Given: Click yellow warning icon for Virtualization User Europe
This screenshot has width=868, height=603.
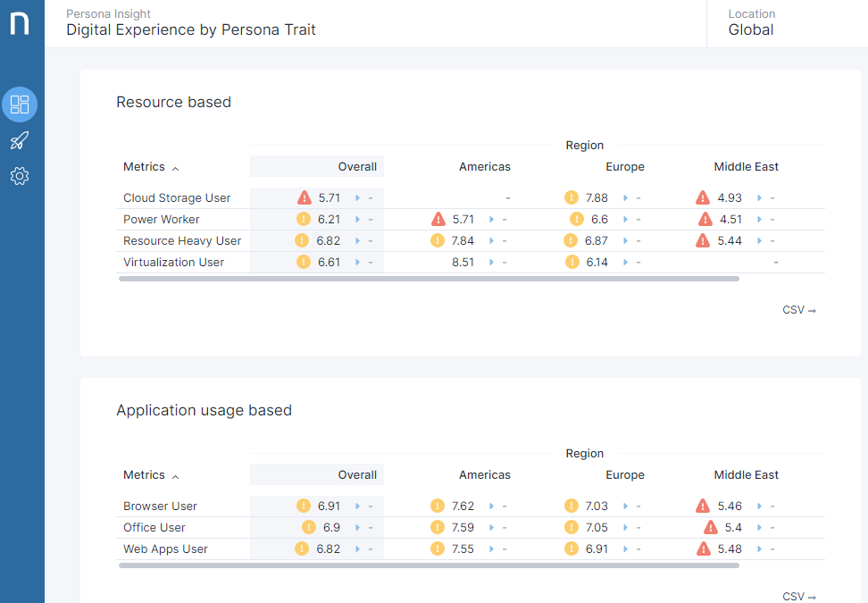Looking at the screenshot, I should pyautogui.click(x=572, y=263).
